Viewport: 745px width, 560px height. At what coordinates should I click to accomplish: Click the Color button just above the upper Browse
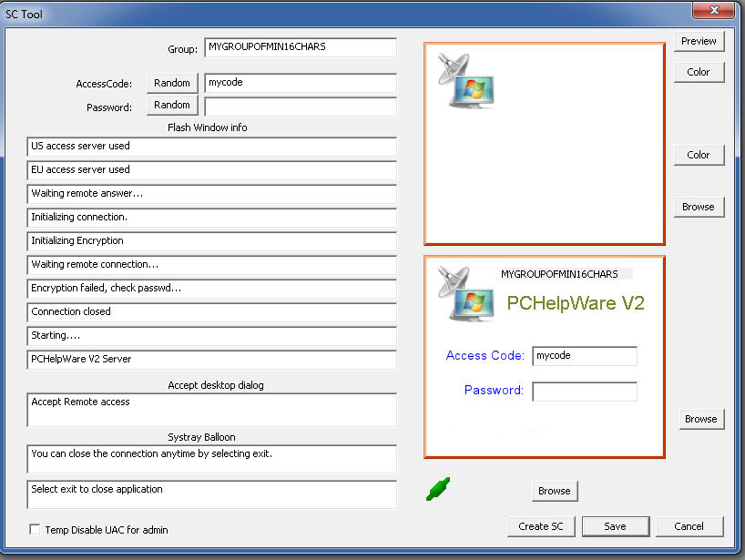(699, 155)
